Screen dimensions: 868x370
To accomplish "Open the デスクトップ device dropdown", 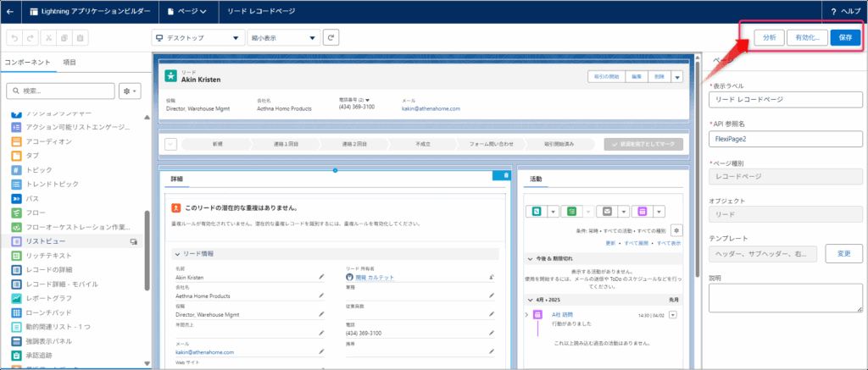I will click(197, 38).
